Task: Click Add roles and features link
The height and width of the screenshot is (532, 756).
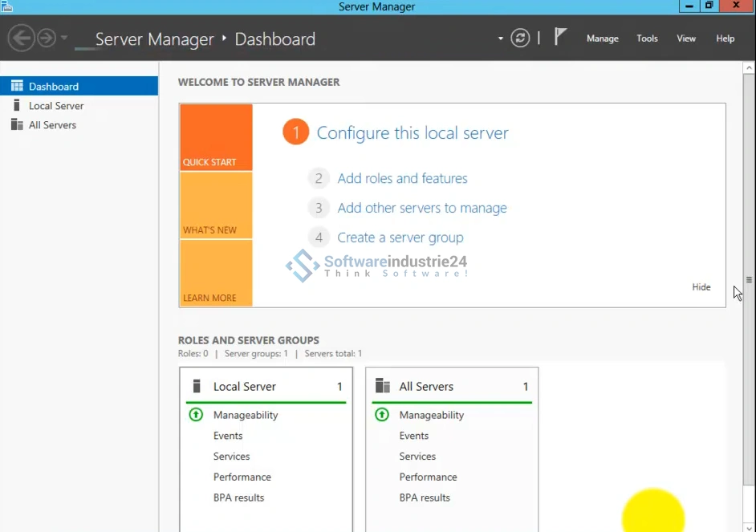Action: coord(402,178)
